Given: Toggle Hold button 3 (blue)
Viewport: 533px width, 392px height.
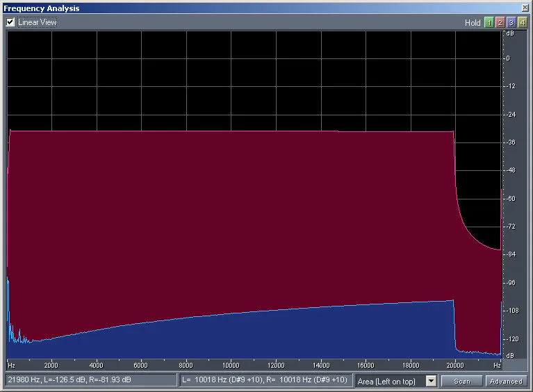Looking at the screenshot, I should [511, 23].
